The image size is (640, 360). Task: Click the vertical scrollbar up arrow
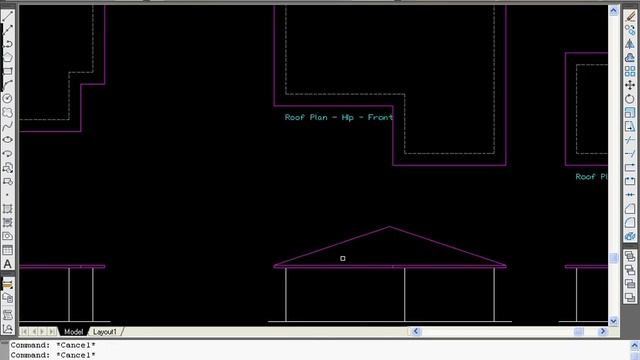click(613, 11)
